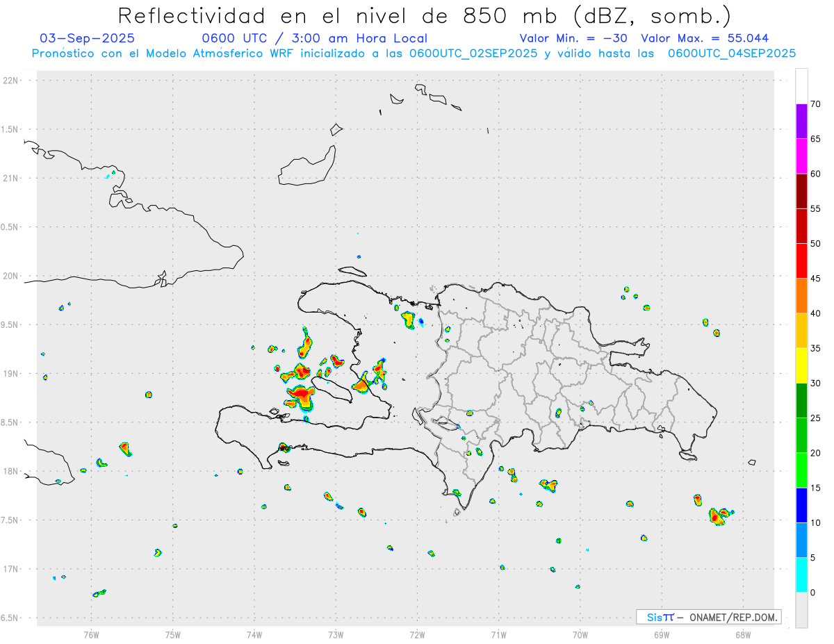The height and width of the screenshot is (644, 834).
Task: Click the colorbar tick label '70'
Action: click(815, 104)
